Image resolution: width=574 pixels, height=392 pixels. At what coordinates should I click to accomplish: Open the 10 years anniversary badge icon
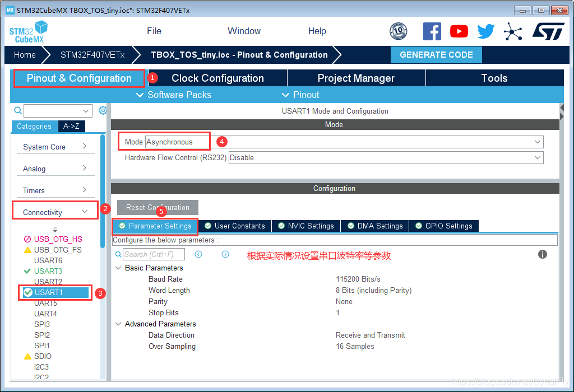click(x=399, y=31)
